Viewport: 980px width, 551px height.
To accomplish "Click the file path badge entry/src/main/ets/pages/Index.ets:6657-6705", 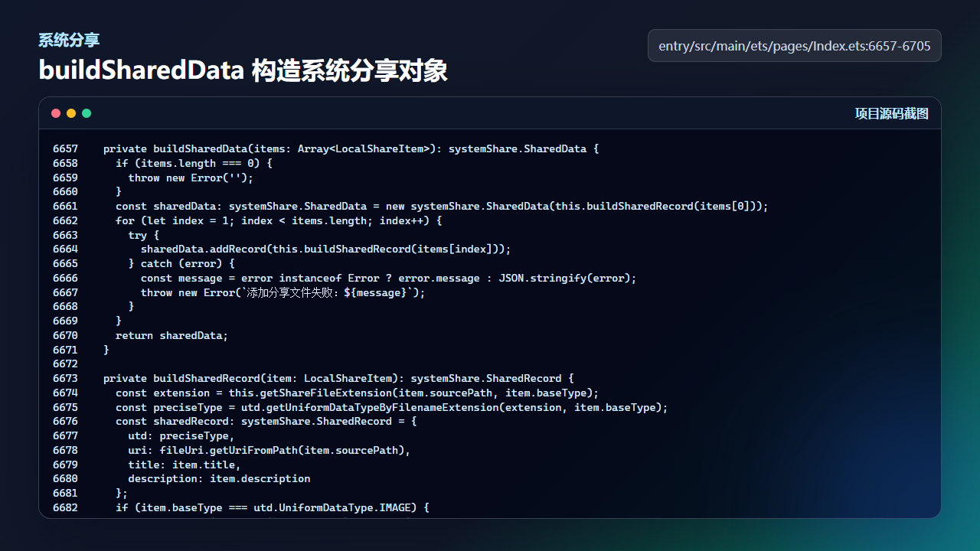I will point(795,46).
